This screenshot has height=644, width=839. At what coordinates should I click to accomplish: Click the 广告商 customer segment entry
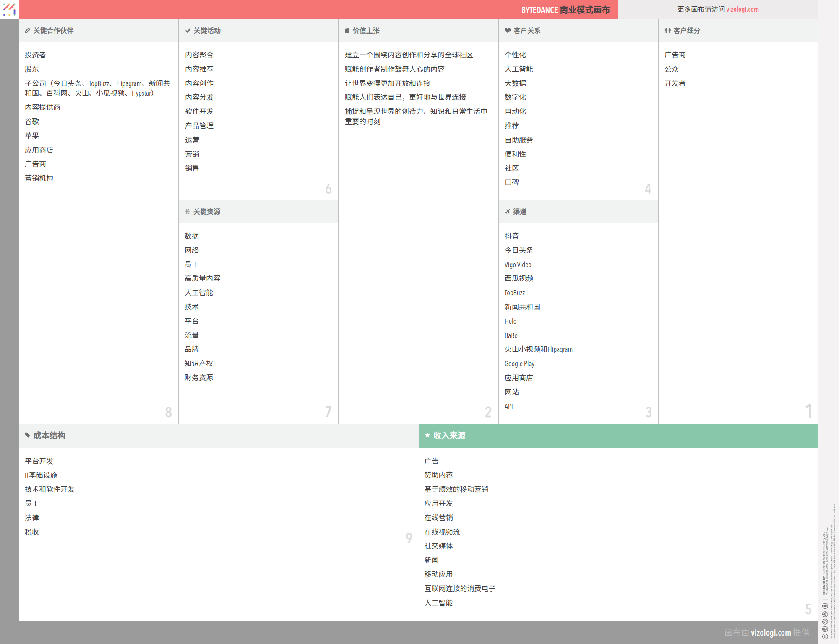(x=675, y=55)
